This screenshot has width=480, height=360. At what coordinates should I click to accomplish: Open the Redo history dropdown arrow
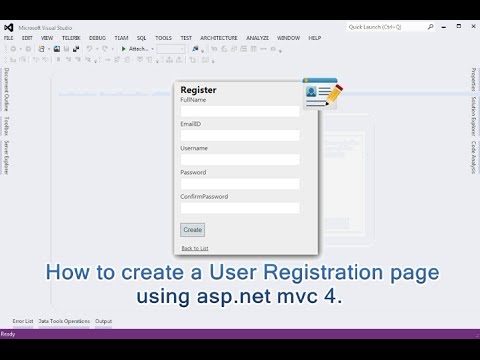pyautogui.click(x=112, y=49)
